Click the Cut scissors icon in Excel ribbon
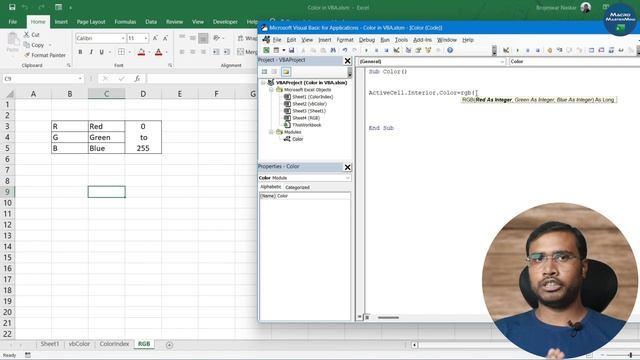The width and height of the screenshot is (640, 360). click(x=27, y=35)
